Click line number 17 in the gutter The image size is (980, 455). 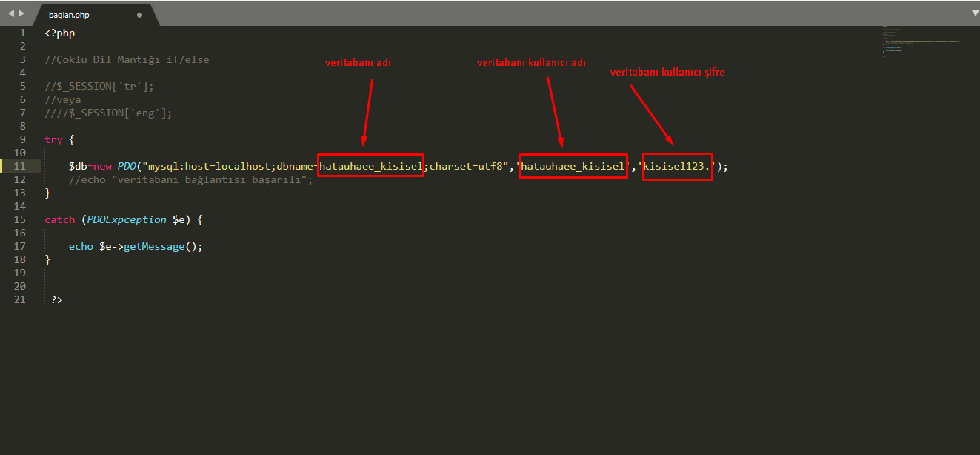pyautogui.click(x=20, y=246)
